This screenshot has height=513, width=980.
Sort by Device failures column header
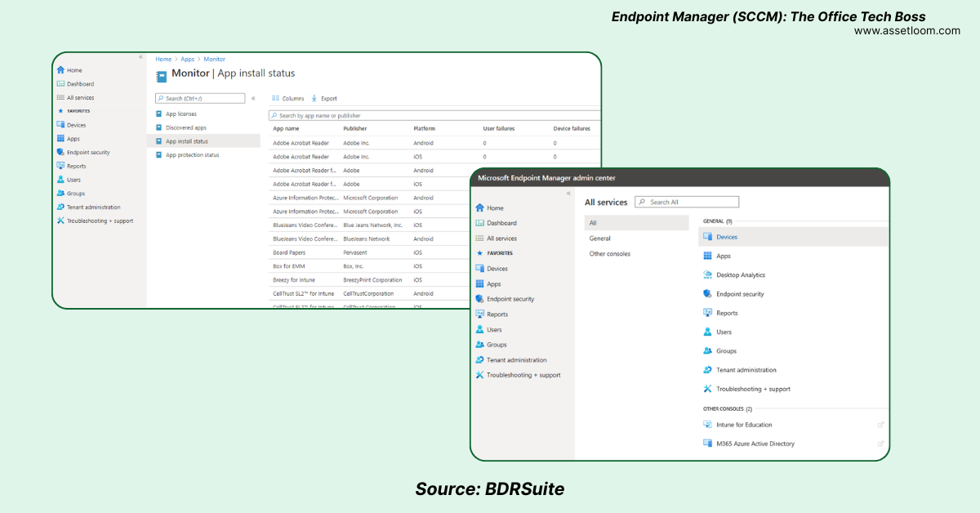pos(572,128)
